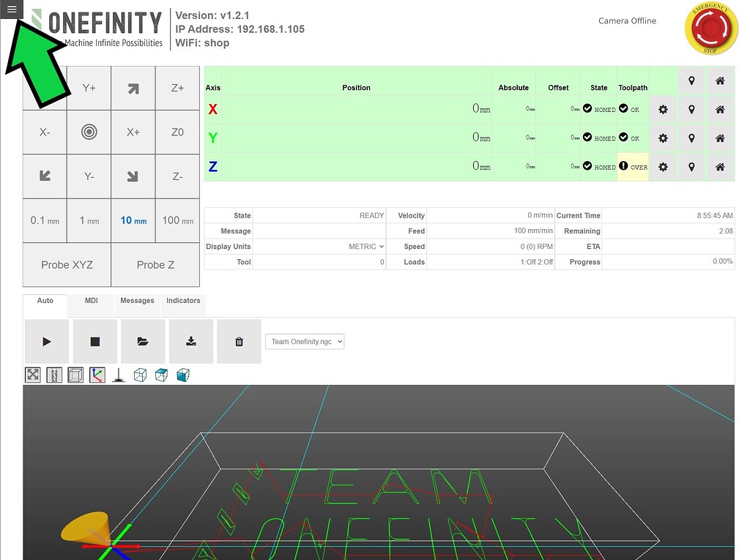The height and width of the screenshot is (560, 750).
Task: Open settings gear for the X axis
Action: click(663, 110)
